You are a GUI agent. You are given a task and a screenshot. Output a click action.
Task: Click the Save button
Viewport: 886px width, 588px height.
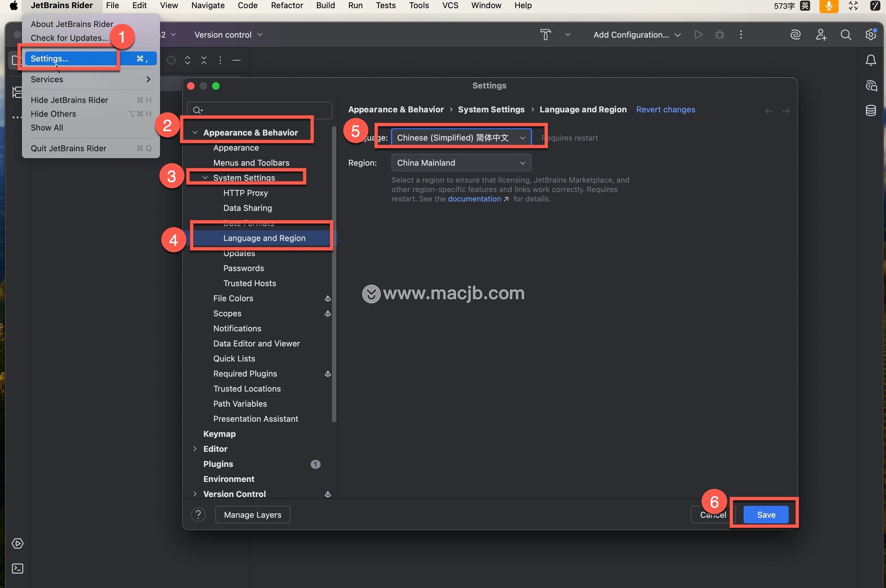(x=766, y=515)
